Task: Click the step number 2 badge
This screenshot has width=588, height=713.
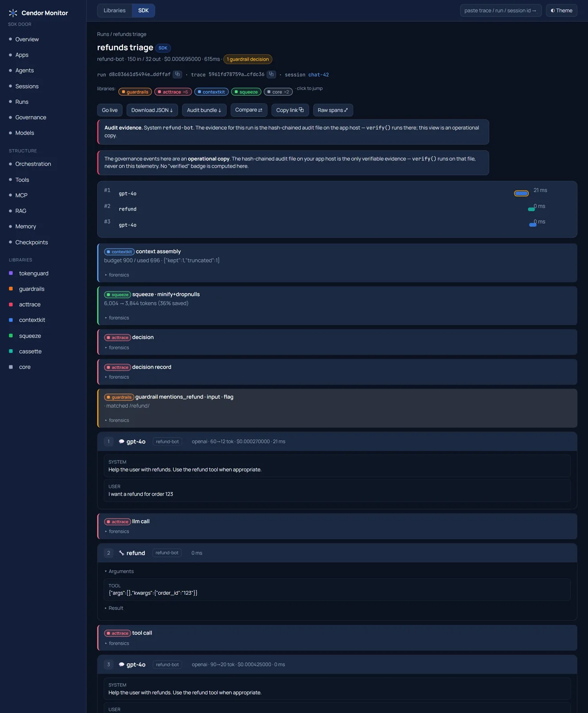Action: pos(109,553)
